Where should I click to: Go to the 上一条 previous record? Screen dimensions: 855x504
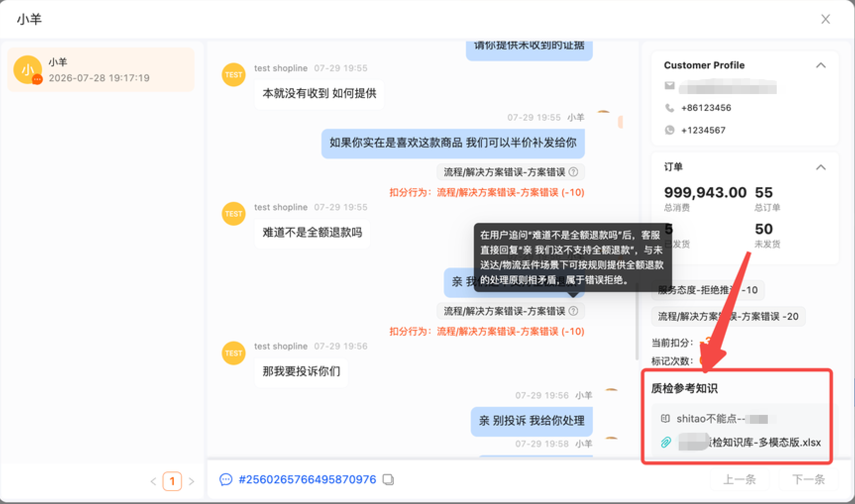pos(740,479)
